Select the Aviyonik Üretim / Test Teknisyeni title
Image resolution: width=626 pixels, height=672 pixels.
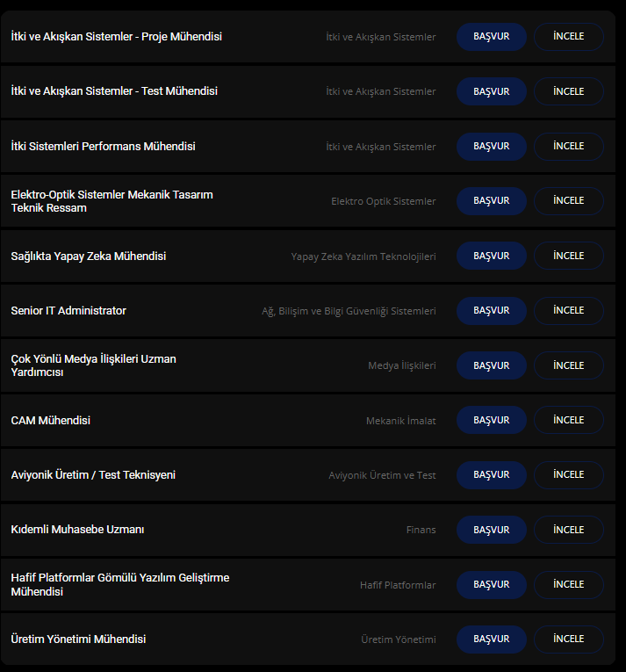coord(93,475)
